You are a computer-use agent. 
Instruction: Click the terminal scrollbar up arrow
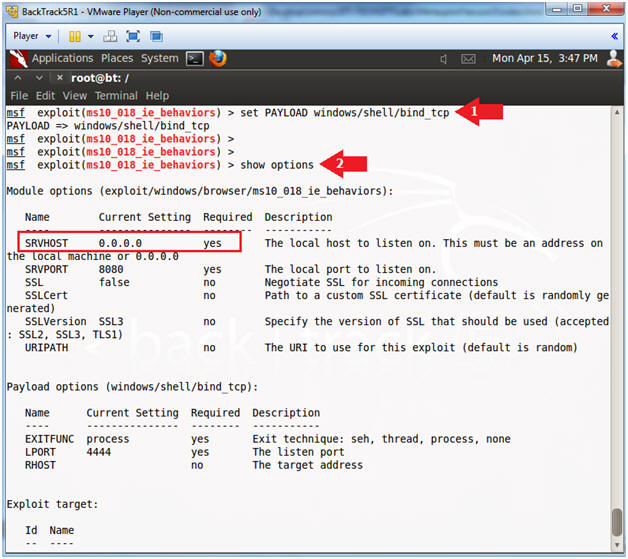(x=617, y=113)
